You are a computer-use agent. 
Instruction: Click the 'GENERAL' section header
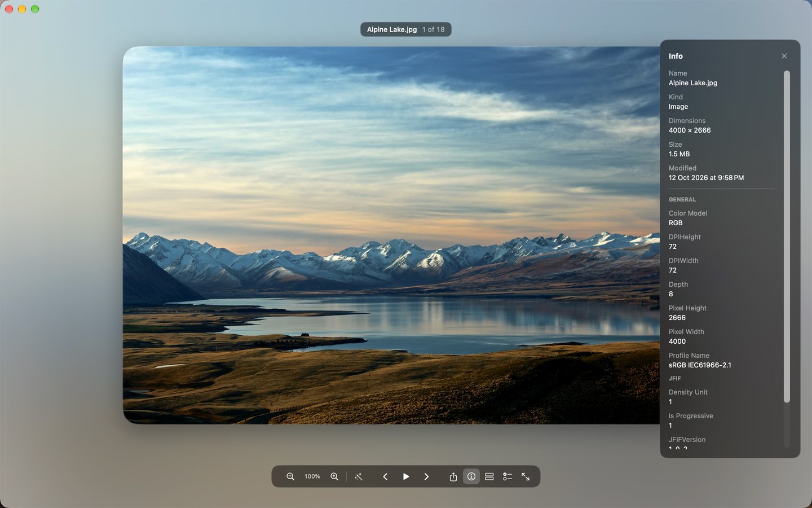pos(682,200)
